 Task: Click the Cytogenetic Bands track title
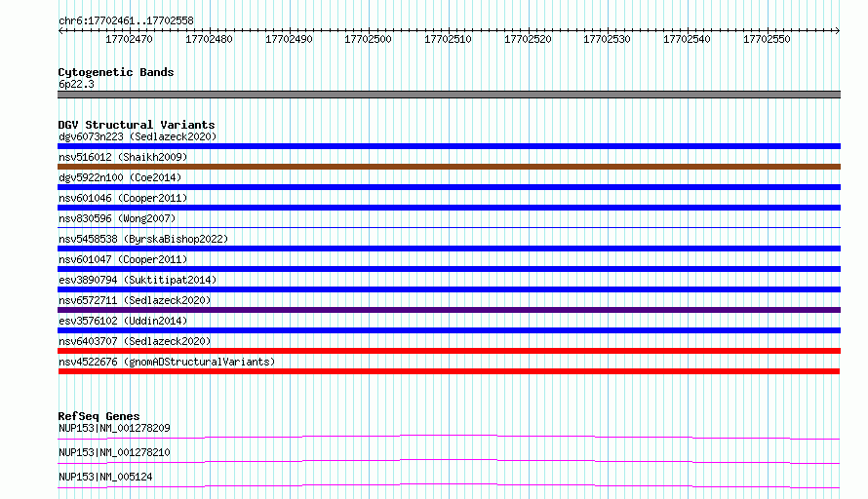click(116, 72)
